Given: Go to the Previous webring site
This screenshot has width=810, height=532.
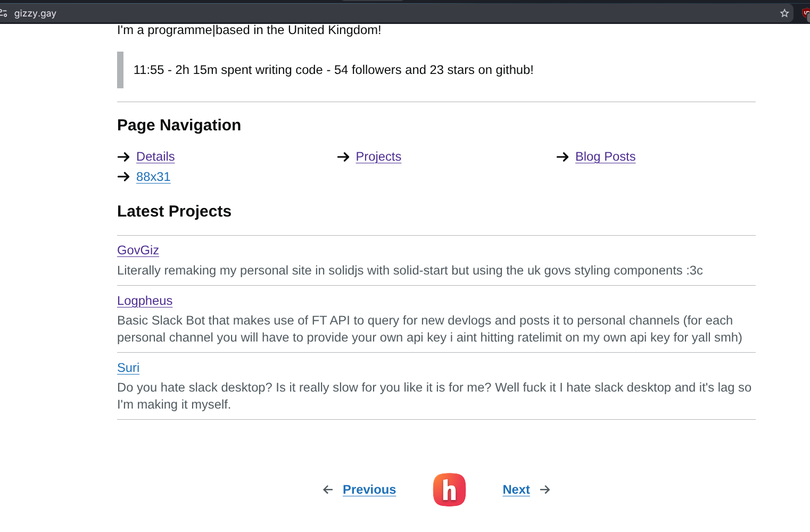Looking at the screenshot, I should tap(369, 489).
